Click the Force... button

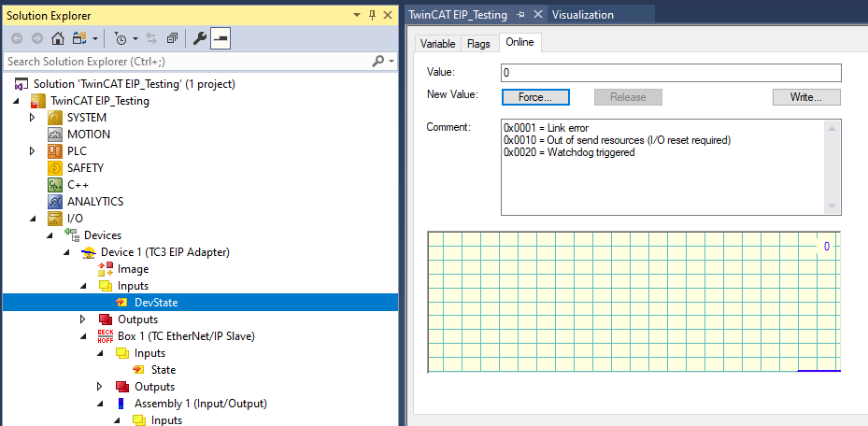point(535,97)
